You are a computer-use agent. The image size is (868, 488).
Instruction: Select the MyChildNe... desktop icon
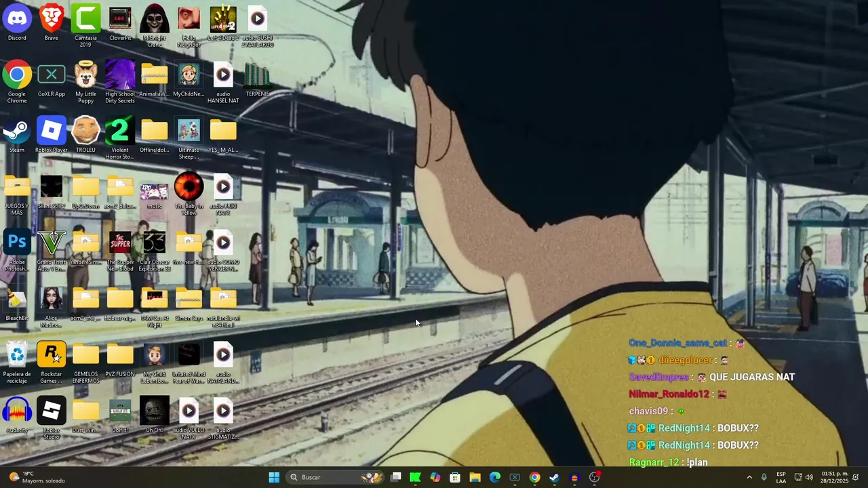click(189, 79)
